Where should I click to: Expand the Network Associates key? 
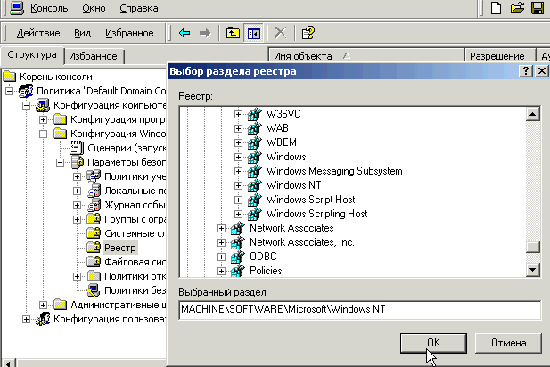(221, 228)
